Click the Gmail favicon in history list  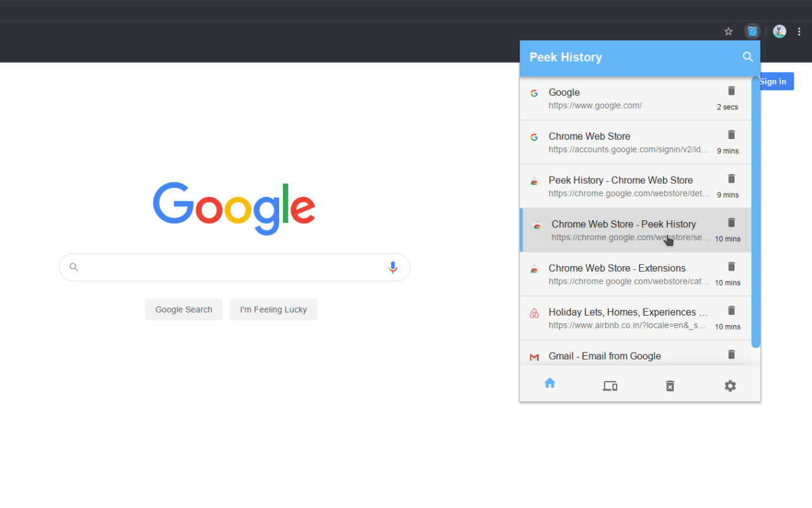(534, 357)
